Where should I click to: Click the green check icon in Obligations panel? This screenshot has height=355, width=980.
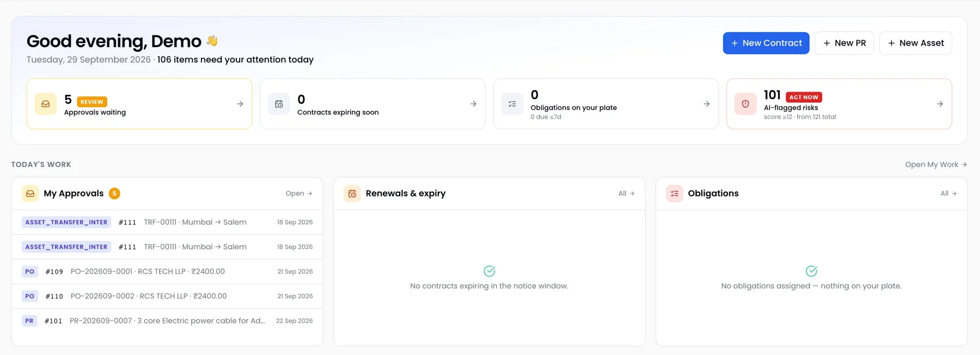[811, 271]
